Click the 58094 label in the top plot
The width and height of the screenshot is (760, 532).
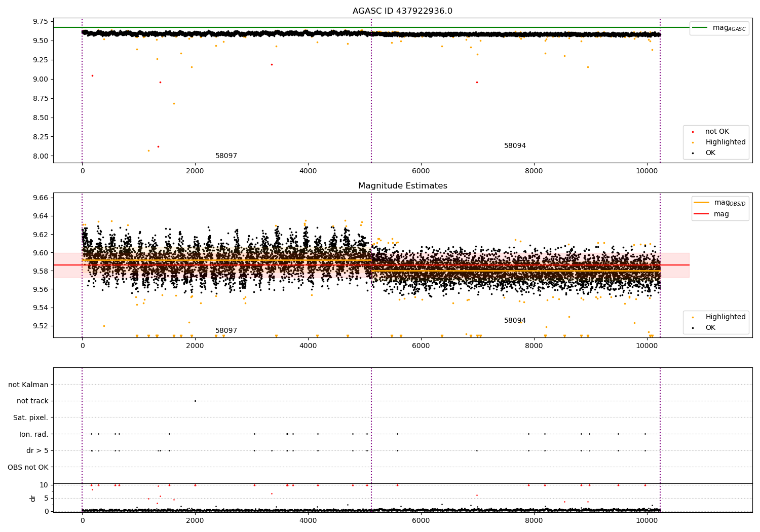point(515,146)
